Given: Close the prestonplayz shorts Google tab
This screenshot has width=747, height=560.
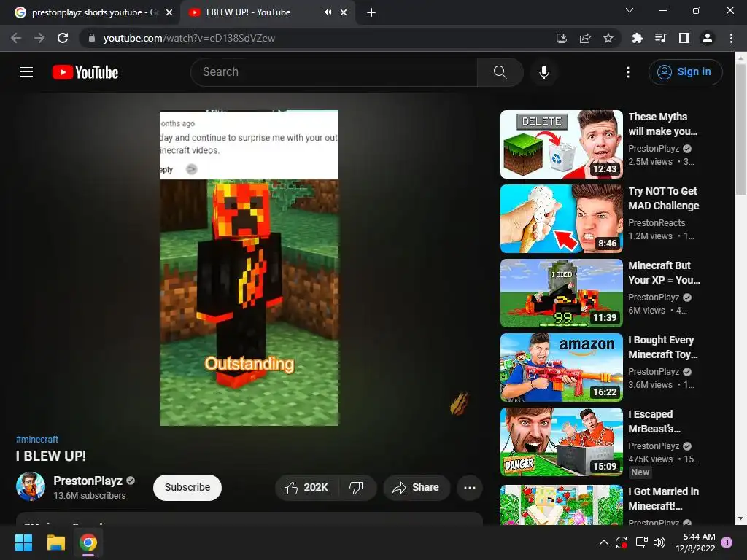Looking at the screenshot, I should pos(169,12).
